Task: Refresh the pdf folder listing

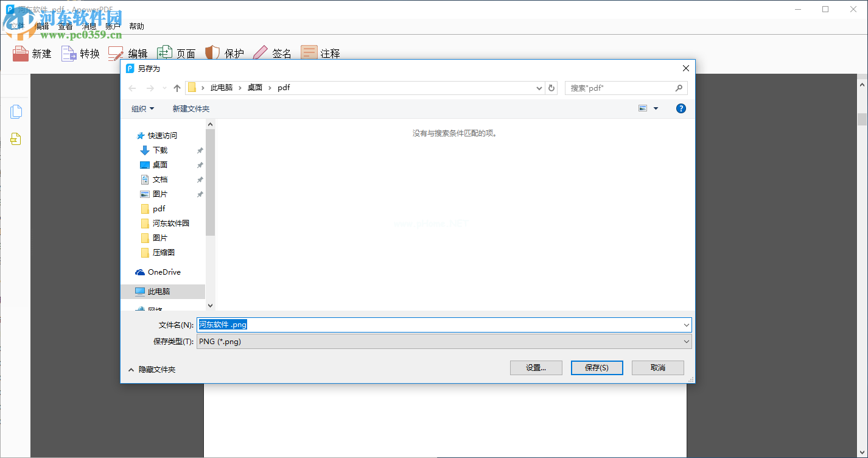Action: [x=552, y=88]
